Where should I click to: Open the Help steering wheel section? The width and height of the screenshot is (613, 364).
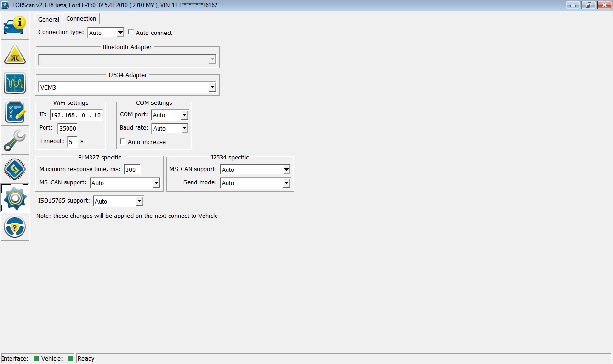[15, 227]
